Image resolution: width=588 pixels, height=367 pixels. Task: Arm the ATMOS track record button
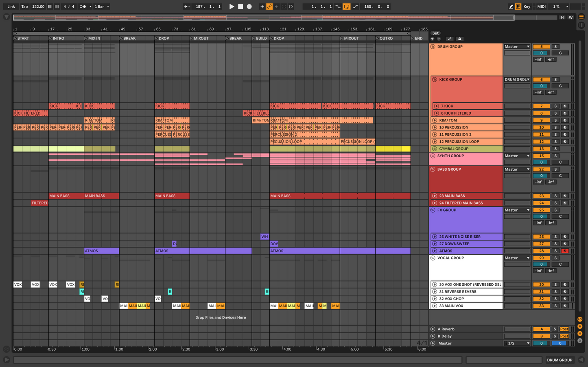564,251
